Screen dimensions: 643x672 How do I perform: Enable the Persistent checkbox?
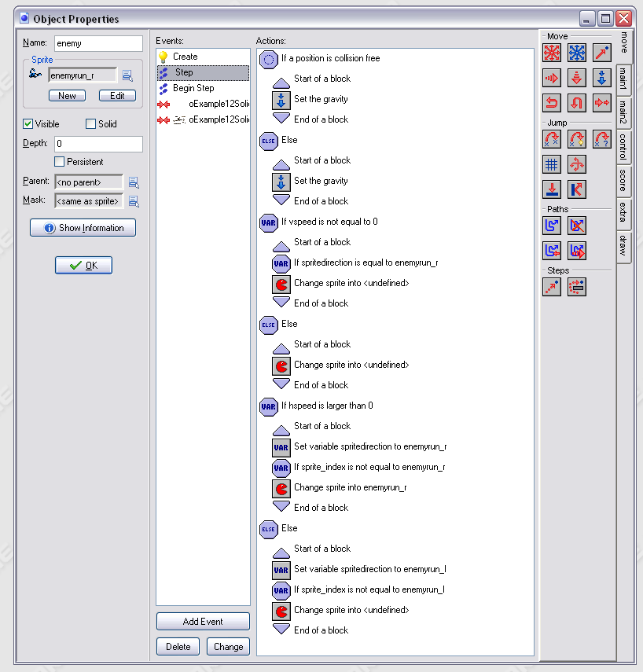(60, 162)
